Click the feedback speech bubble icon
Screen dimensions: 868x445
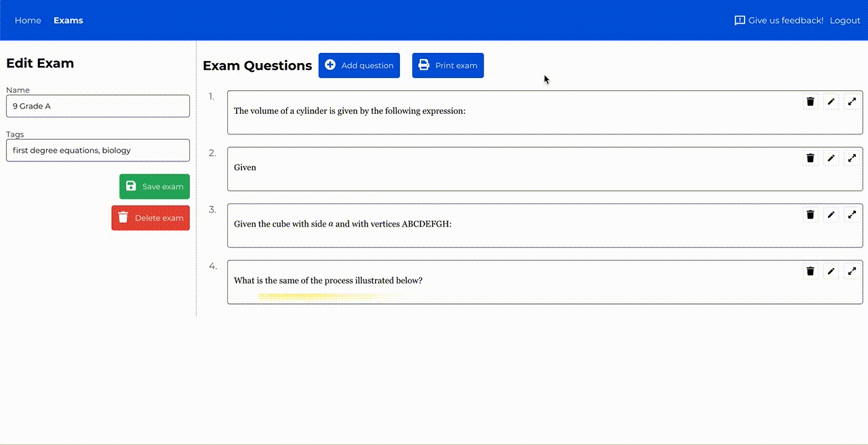[x=740, y=20]
